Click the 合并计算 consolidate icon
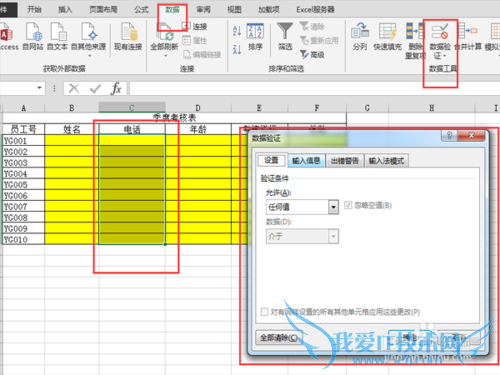 coord(468,36)
